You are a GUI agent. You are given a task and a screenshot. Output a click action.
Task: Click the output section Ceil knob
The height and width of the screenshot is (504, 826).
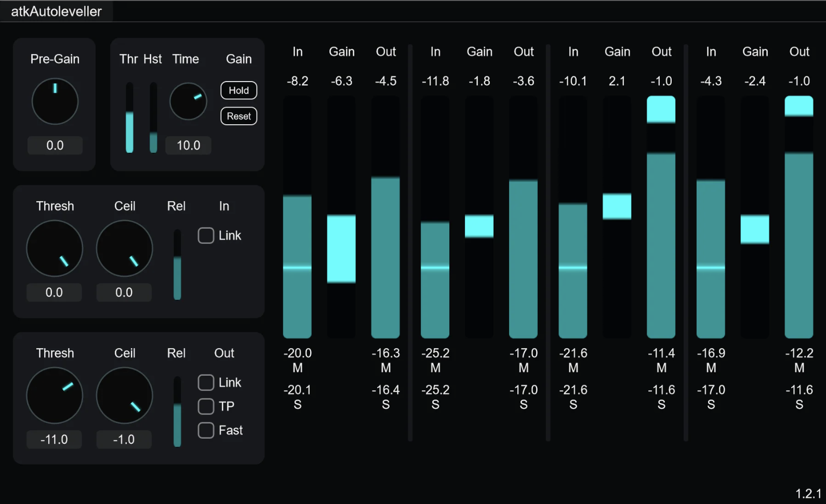tap(125, 395)
